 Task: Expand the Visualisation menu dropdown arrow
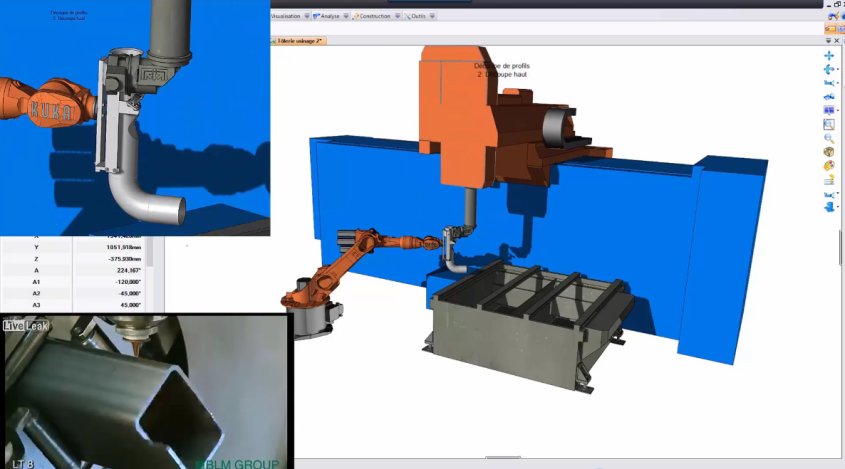[307, 16]
